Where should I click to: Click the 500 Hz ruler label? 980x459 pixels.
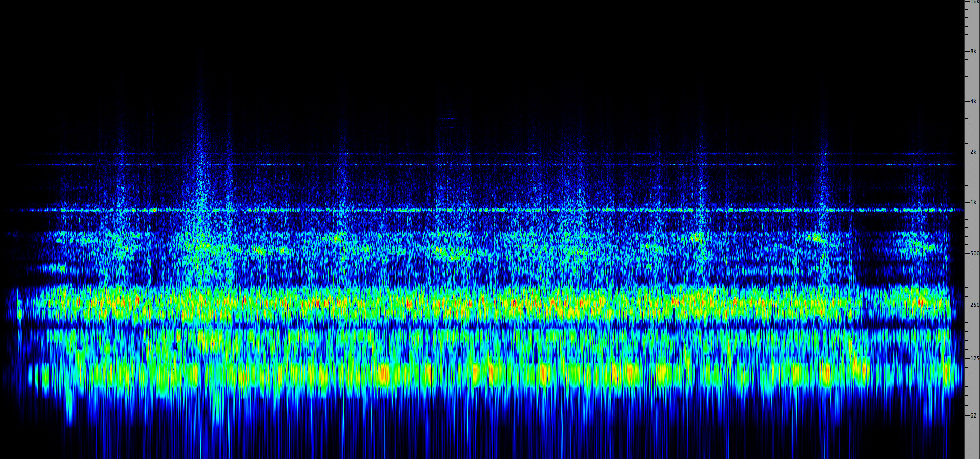click(x=973, y=253)
